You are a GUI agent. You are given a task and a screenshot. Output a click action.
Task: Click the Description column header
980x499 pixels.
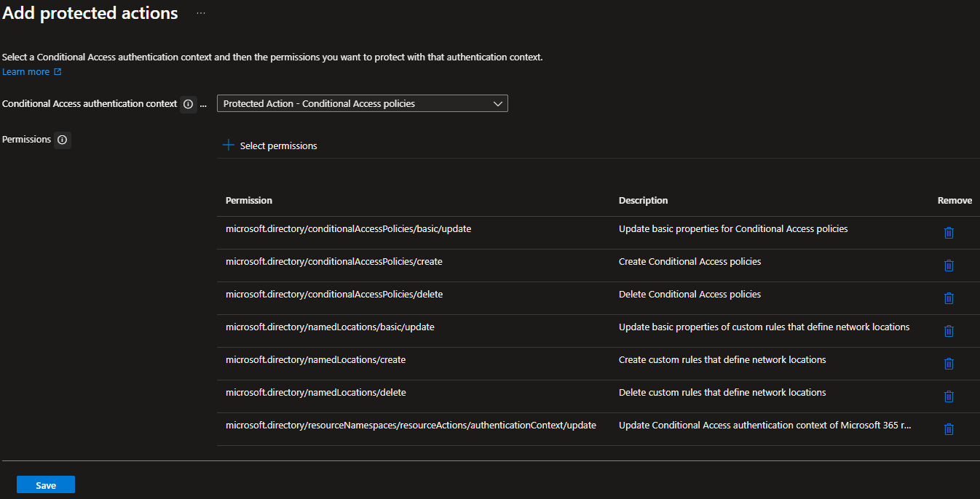643,201
